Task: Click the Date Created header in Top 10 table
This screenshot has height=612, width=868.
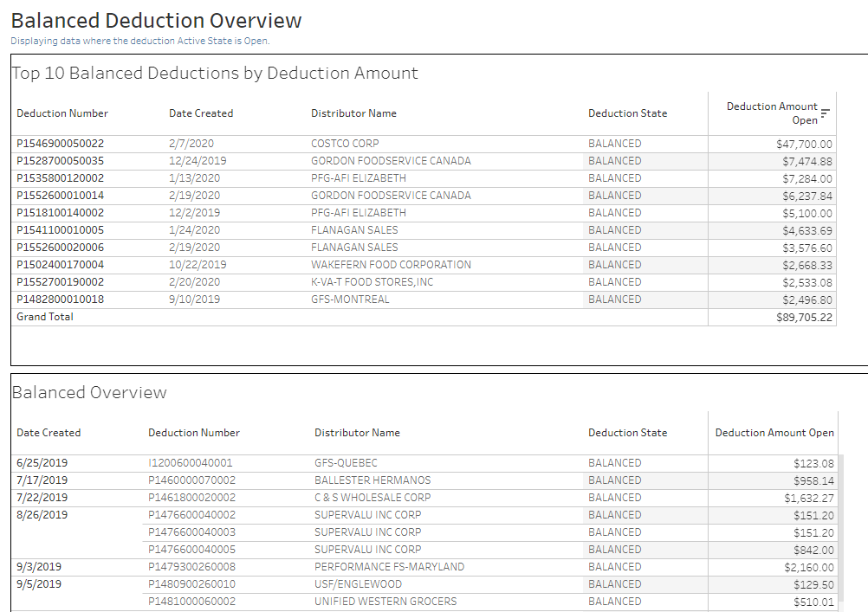Action: pos(201,113)
